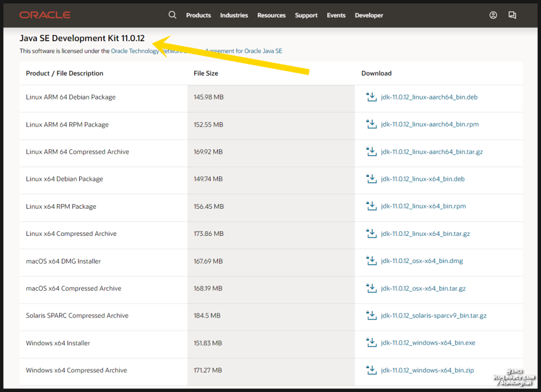This screenshot has height=392, width=541.
Task: Open the search magnifier icon
Action: coord(172,15)
